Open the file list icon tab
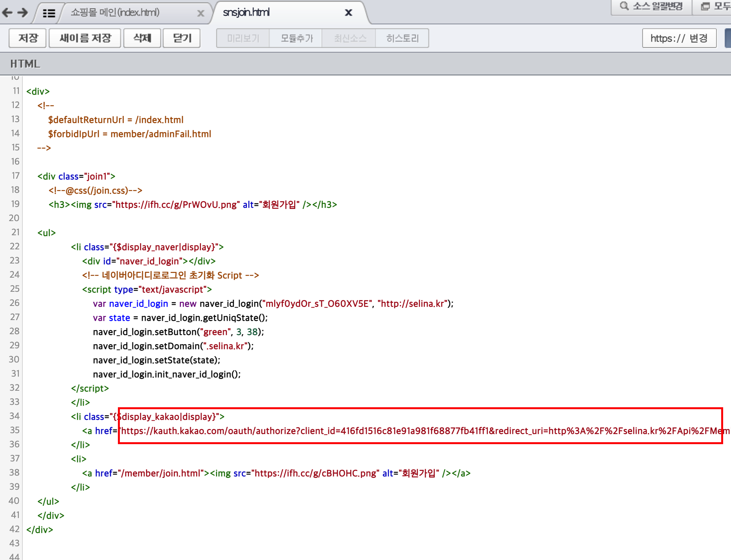Viewport: 731px width, 560px height. point(49,13)
